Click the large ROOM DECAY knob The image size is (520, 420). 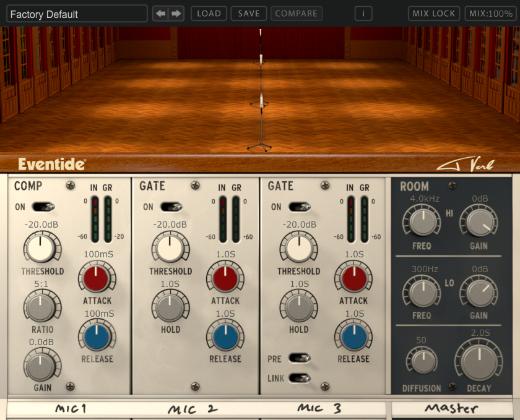pyautogui.click(x=479, y=362)
